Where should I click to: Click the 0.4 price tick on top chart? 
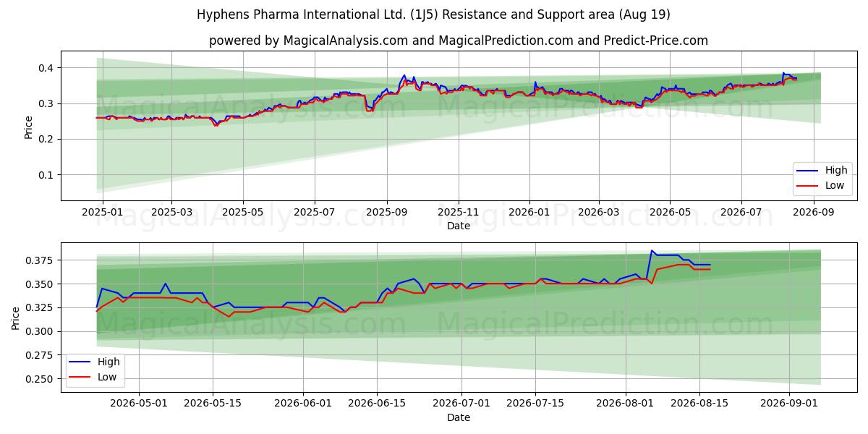pyautogui.click(x=47, y=68)
